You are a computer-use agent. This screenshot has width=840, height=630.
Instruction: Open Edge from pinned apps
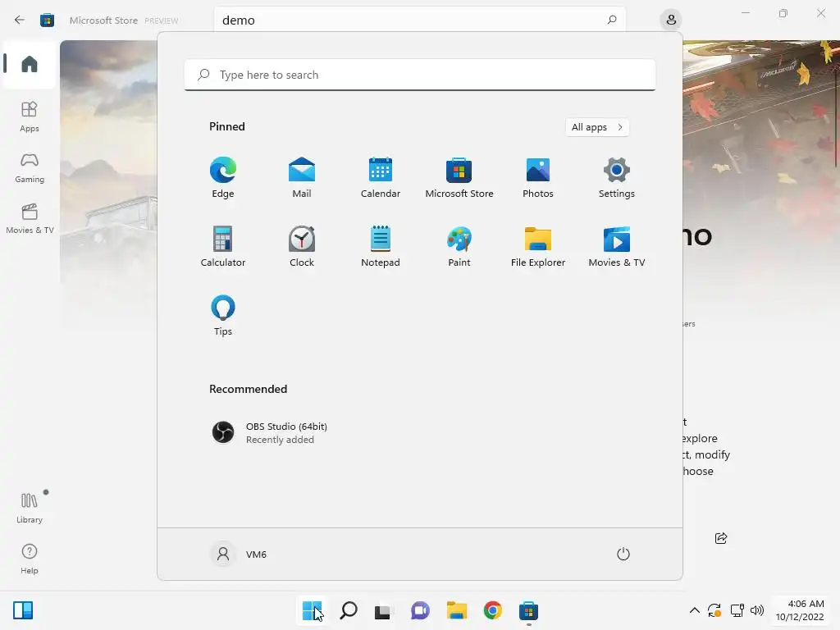point(223,177)
